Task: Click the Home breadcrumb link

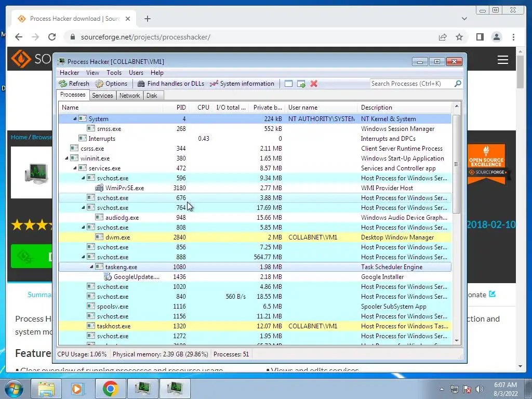Action: (19, 137)
